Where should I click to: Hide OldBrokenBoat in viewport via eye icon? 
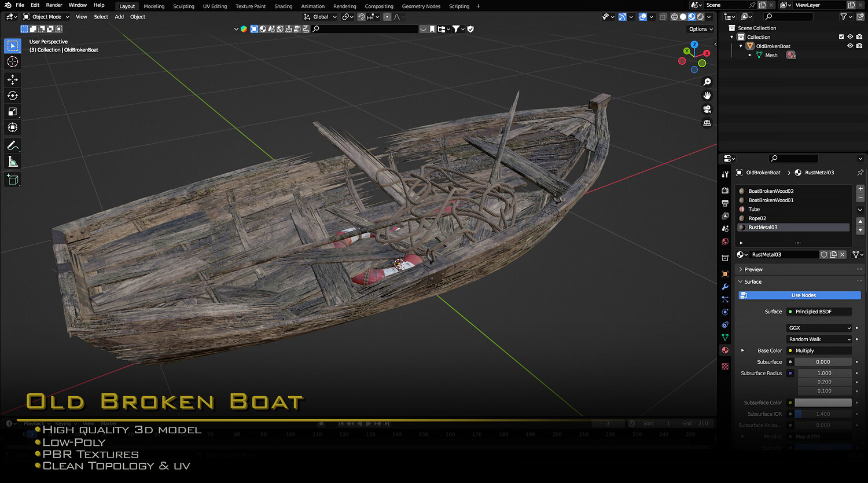tap(850, 46)
